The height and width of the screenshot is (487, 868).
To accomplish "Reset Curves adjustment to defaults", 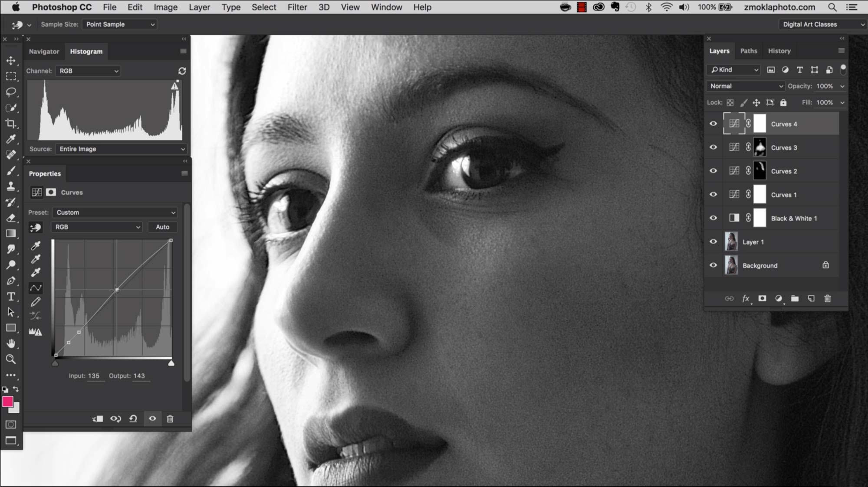I will coord(133,418).
